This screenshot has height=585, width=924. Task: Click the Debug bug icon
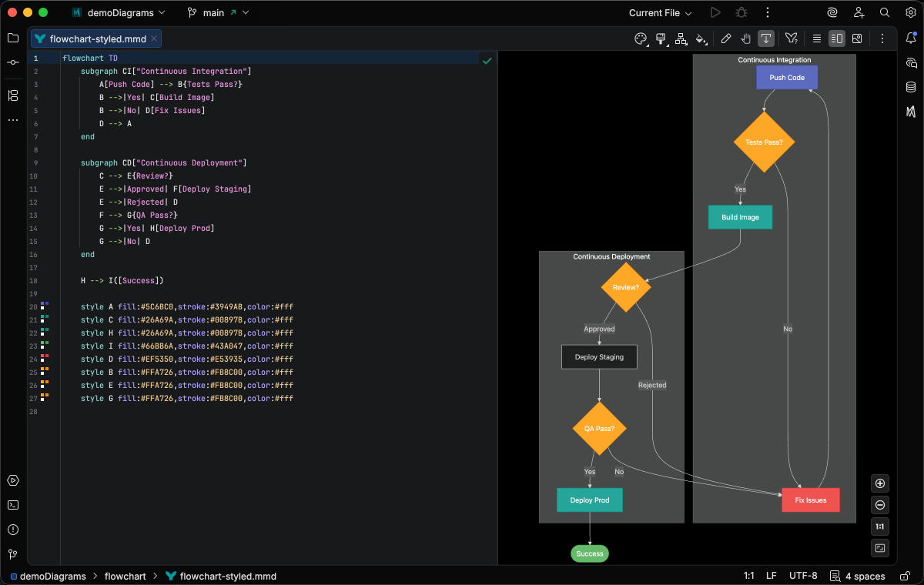741,13
